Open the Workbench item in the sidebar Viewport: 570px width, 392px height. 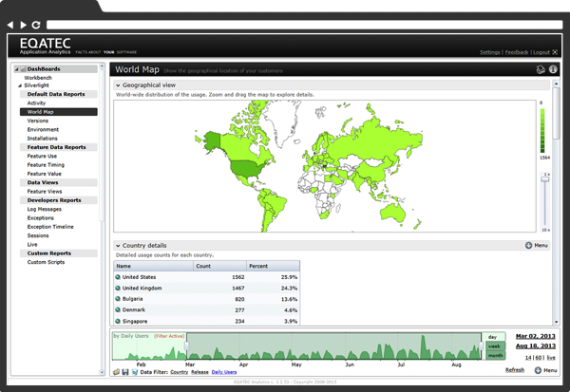(x=38, y=78)
